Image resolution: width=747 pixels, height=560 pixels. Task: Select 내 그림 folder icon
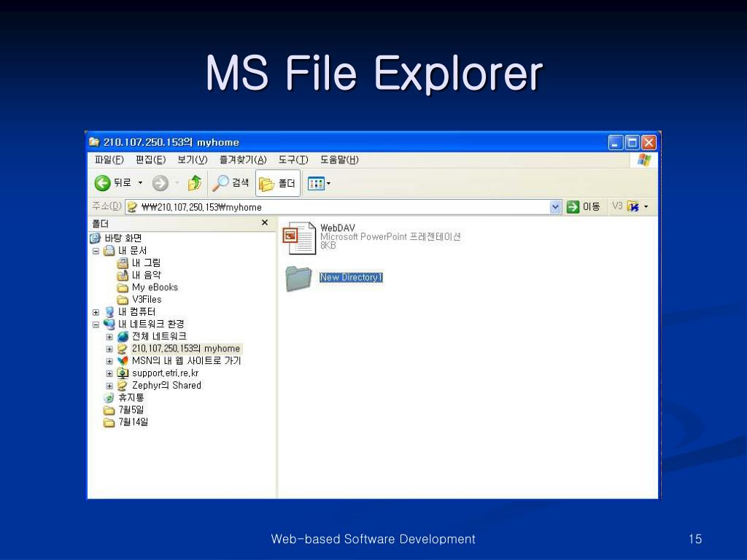[x=123, y=262]
